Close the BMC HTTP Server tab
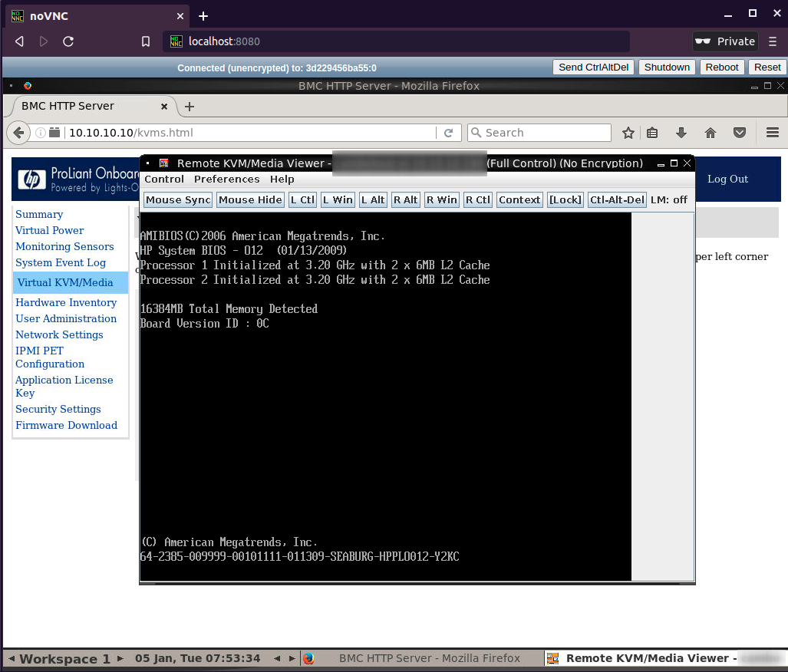Image resolution: width=788 pixels, height=672 pixels. (164, 106)
